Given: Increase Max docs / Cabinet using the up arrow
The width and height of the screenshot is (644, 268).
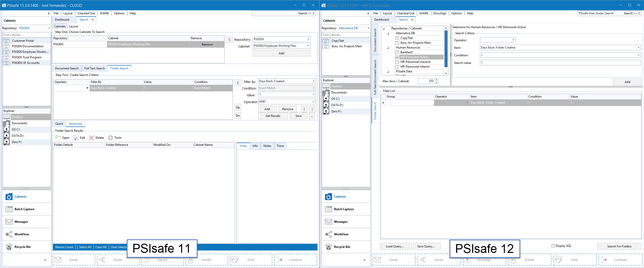Looking at the screenshot, I should click(x=436, y=80).
